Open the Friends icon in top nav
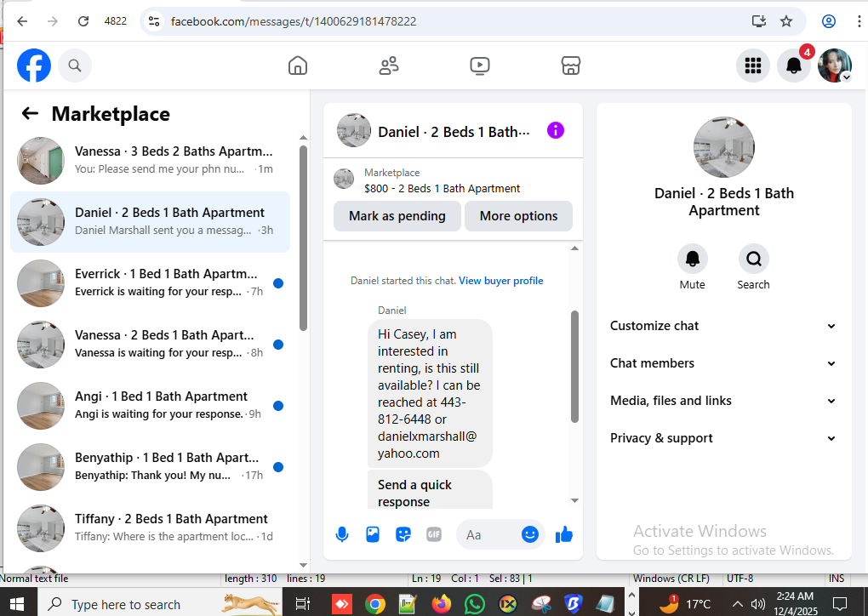Viewport: 868px width, 616px height. pos(389,66)
